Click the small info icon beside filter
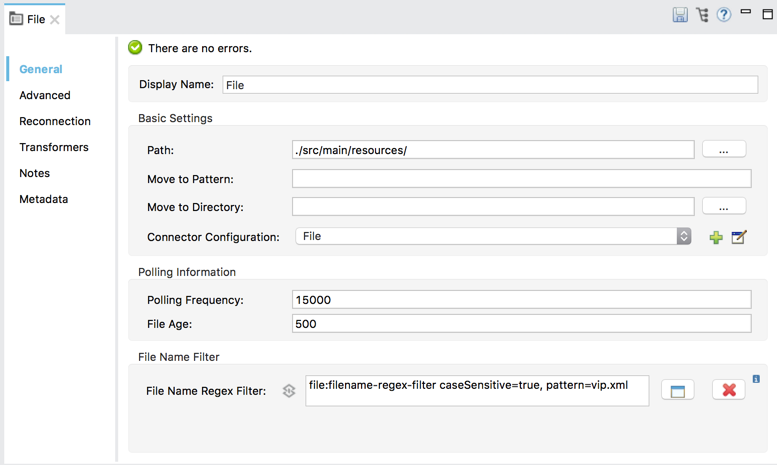This screenshot has height=465, width=777. [x=756, y=379]
